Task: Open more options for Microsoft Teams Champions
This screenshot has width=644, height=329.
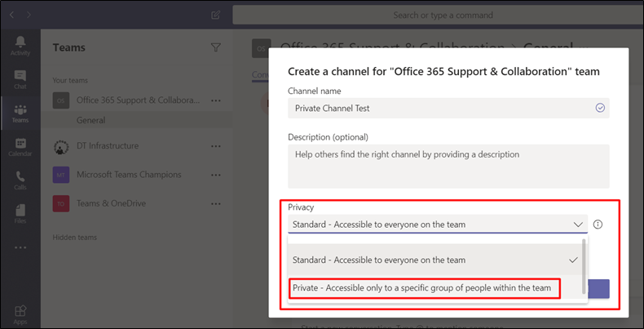Action: click(216, 175)
